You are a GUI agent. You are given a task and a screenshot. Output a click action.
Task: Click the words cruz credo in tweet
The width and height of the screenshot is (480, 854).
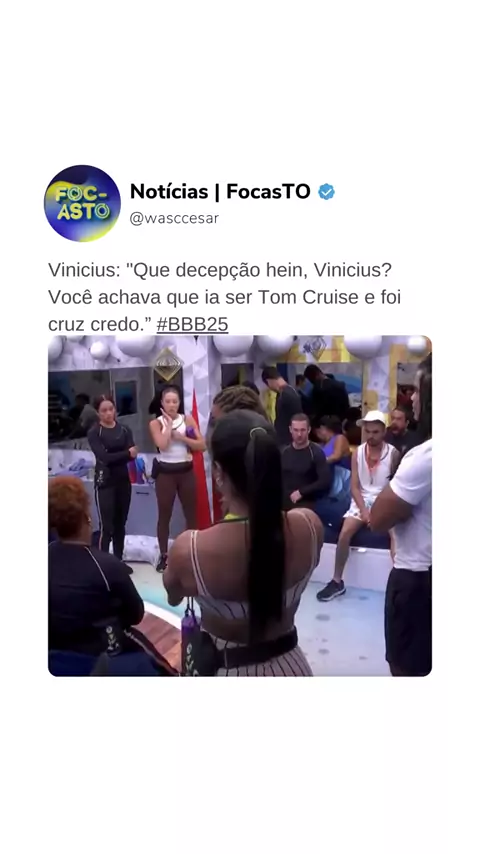pyautogui.click(x=95, y=325)
